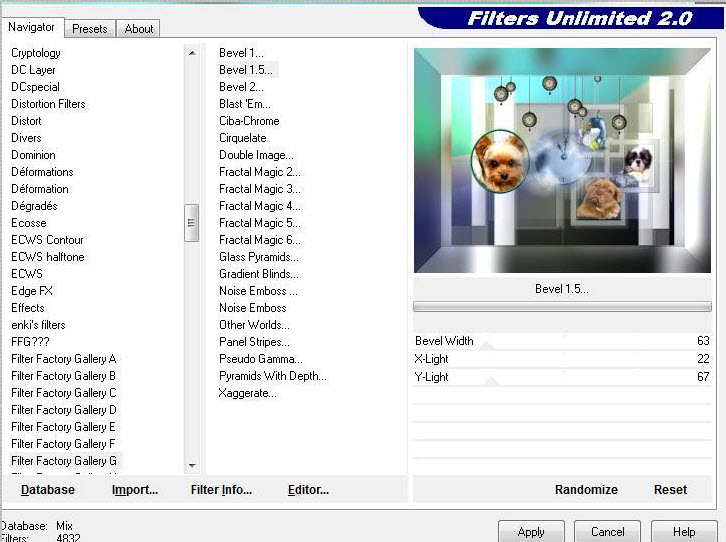Choose the Ciba-Chrome filter

pyautogui.click(x=249, y=121)
